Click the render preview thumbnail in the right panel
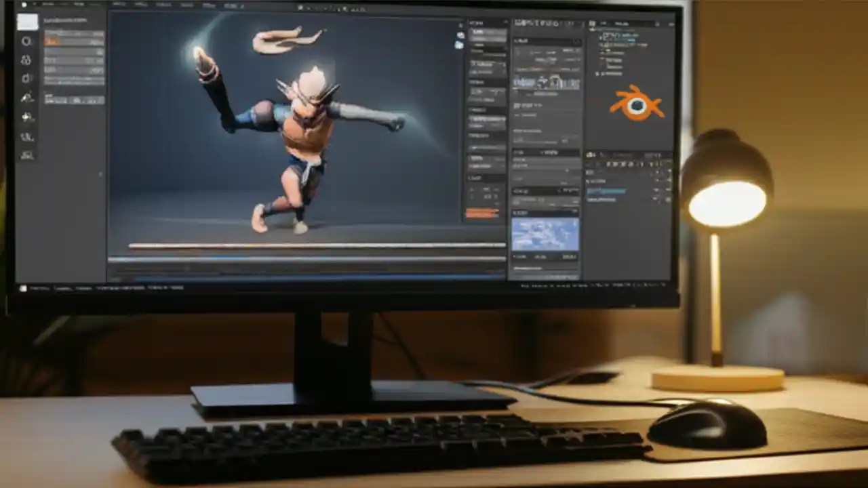The width and height of the screenshot is (868, 488). click(x=546, y=234)
